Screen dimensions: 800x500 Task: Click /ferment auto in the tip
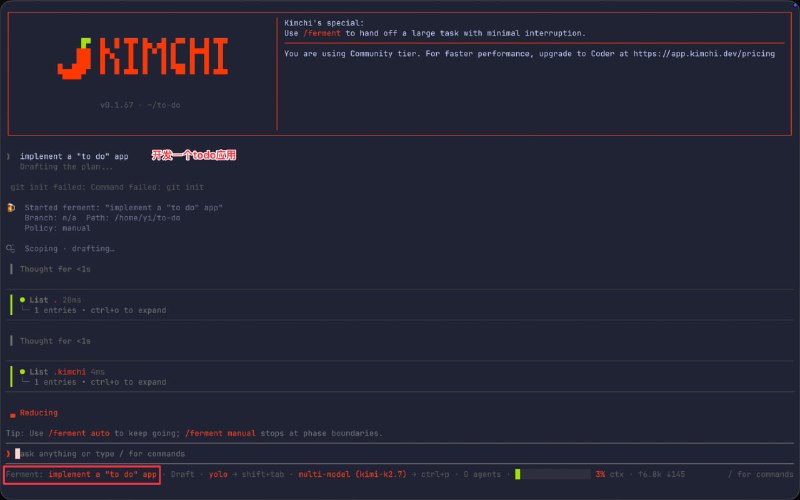click(x=79, y=433)
